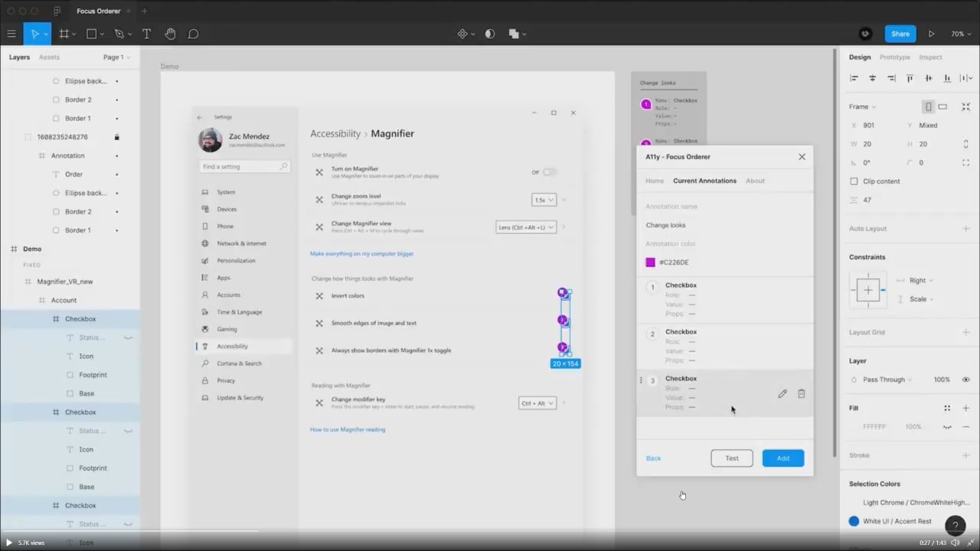The image size is (980, 551).
Task: Open horizontal constraint Right dropdown
Action: tap(921, 281)
